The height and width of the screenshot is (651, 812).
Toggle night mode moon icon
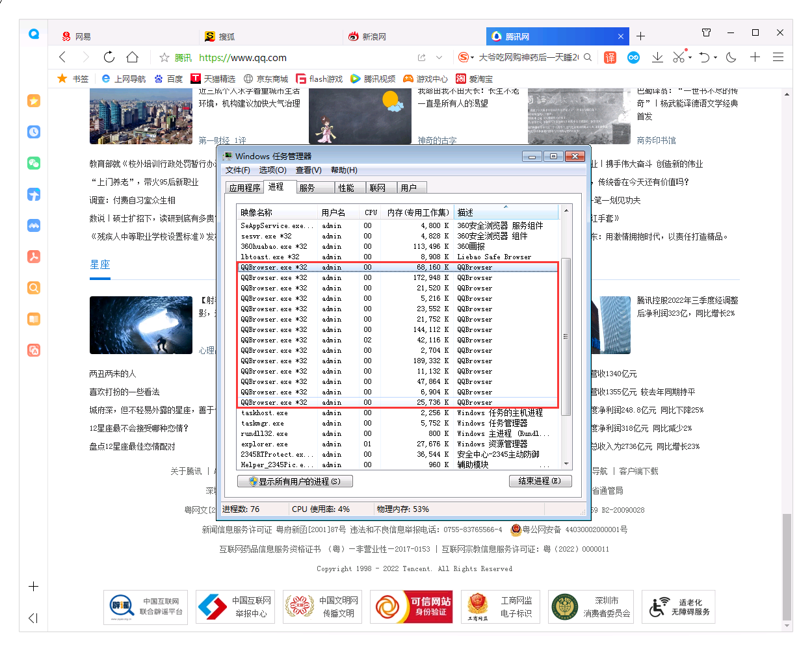coord(731,57)
